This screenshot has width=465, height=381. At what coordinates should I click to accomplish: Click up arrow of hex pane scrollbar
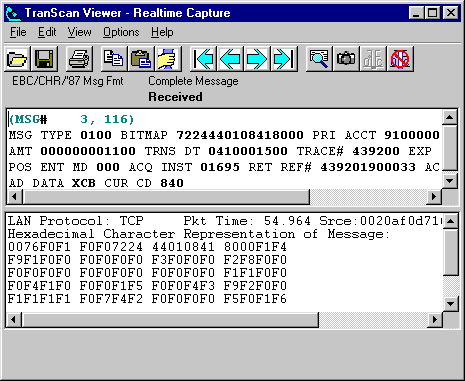tap(451, 221)
